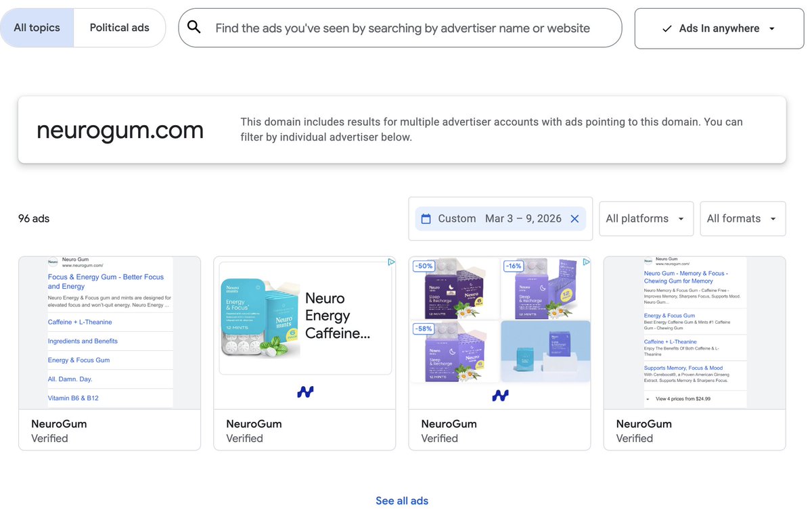Screen dimensions: 812x528
Task: Open the -16% Sleep & Recharge product image
Action: pyautogui.click(x=546, y=289)
